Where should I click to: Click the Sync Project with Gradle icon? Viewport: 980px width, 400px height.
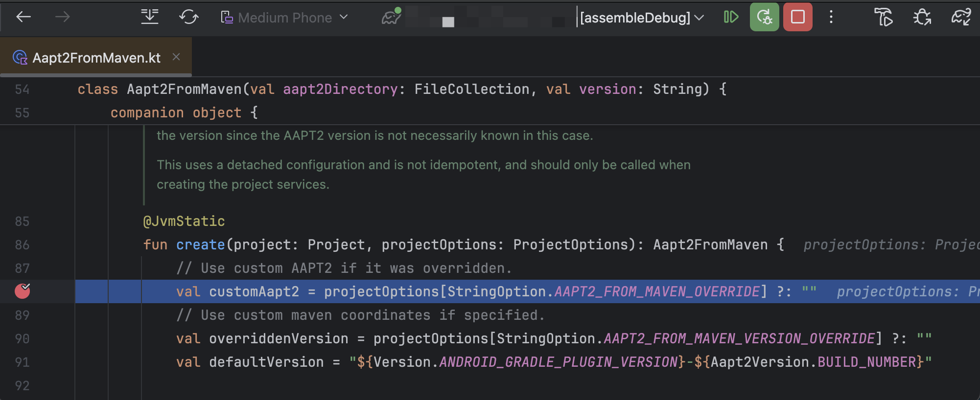(961, 18)
